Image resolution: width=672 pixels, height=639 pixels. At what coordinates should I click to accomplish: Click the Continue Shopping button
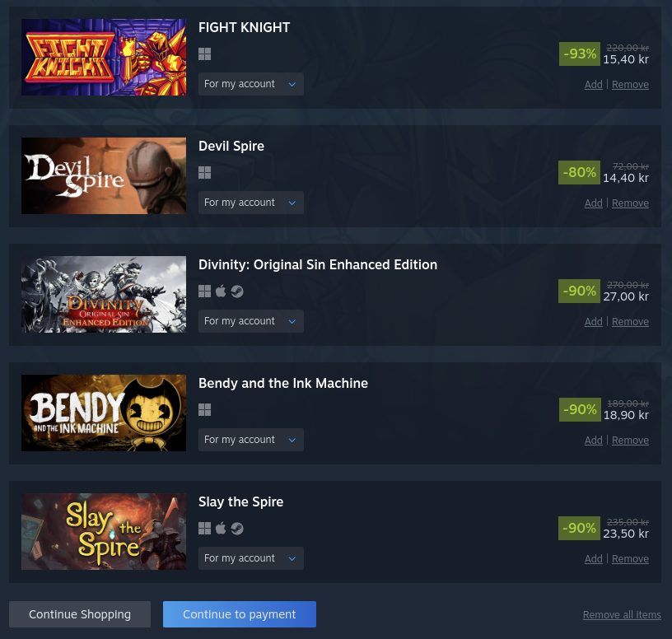pos(80,614)
